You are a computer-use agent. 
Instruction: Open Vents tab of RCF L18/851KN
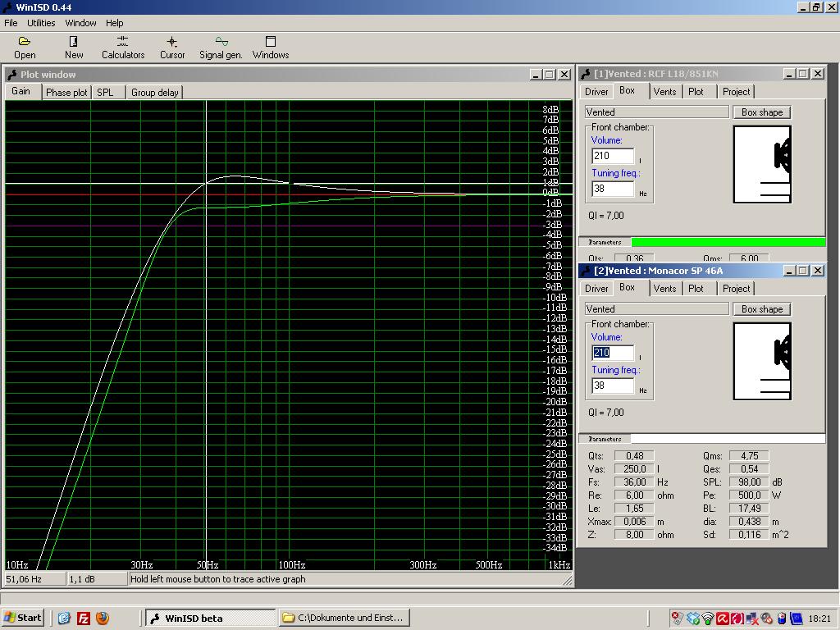pyautogui.click(x=664, y=92)
